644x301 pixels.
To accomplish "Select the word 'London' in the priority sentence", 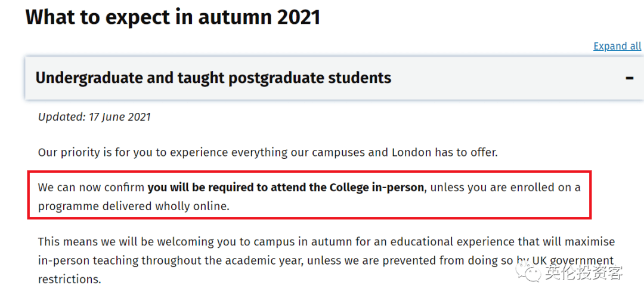I will (x=411, y=152).
